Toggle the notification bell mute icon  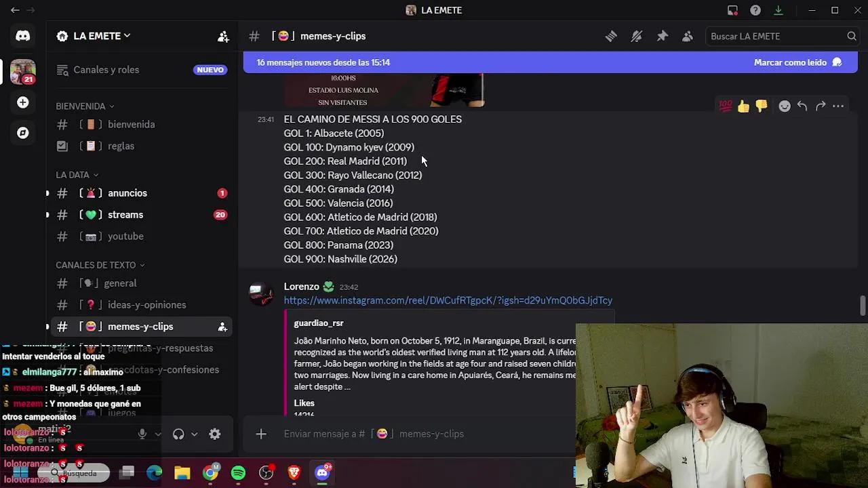(637, 37)
